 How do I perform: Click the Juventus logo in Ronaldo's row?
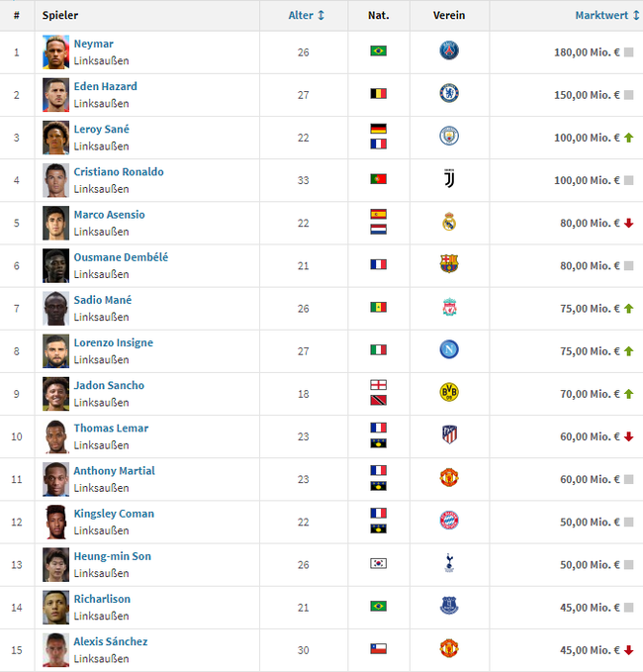pos(449,179)
